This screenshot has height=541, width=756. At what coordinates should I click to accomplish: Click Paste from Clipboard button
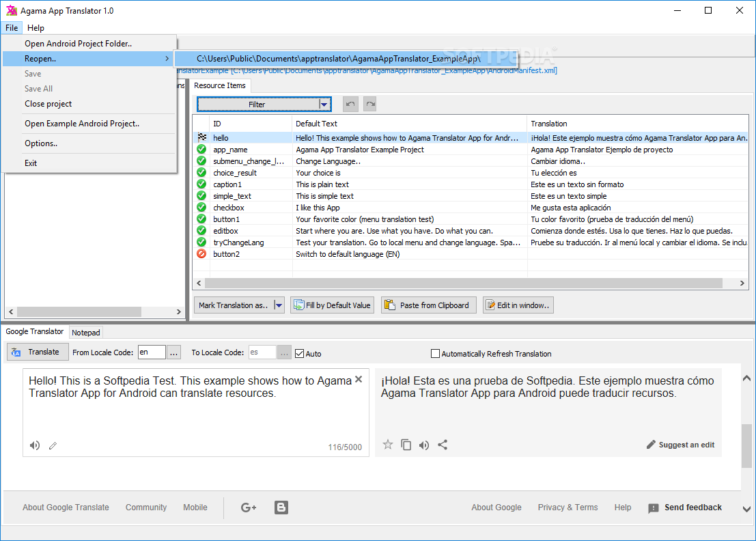[x=429, y=305]
